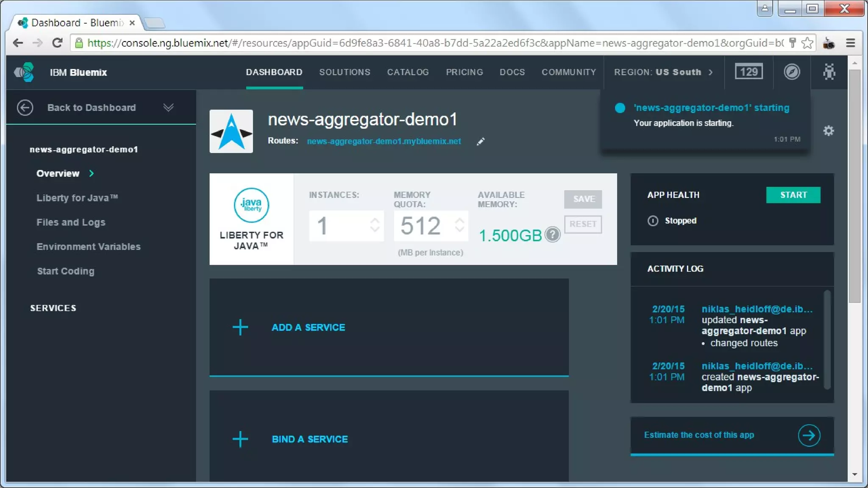Expand the Back to Dashboard chevron dropdown
The height and width of the screenshot is (488, 868).
[x=168, y=108]
